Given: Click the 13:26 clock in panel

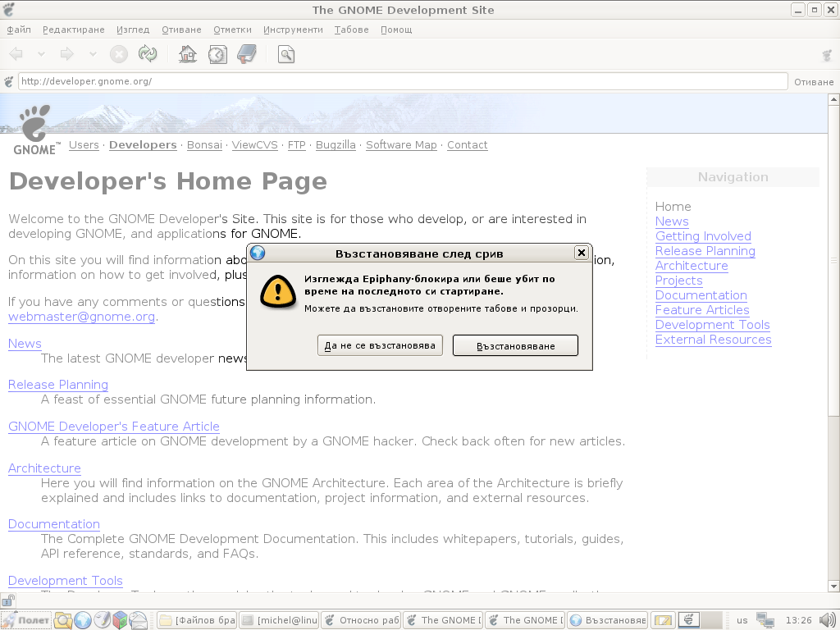Looking at the screenshot, I should [x=798, y=620].
